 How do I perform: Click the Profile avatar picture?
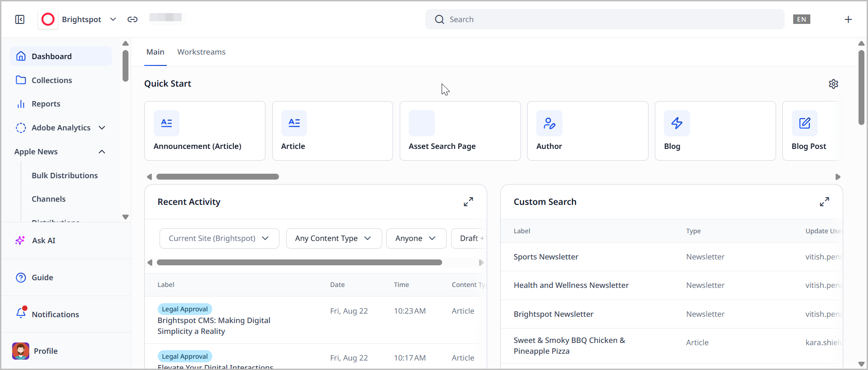click(x=21, y=351)
